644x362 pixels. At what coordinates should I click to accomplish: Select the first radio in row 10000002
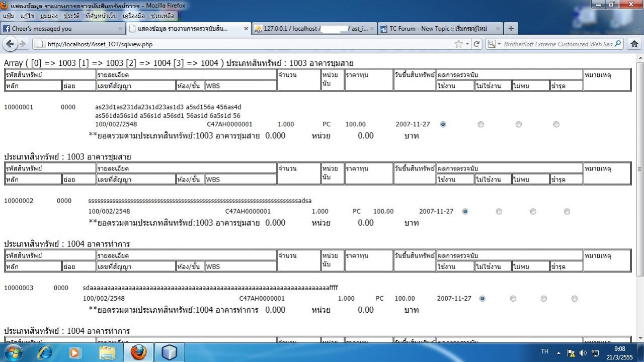465,212
